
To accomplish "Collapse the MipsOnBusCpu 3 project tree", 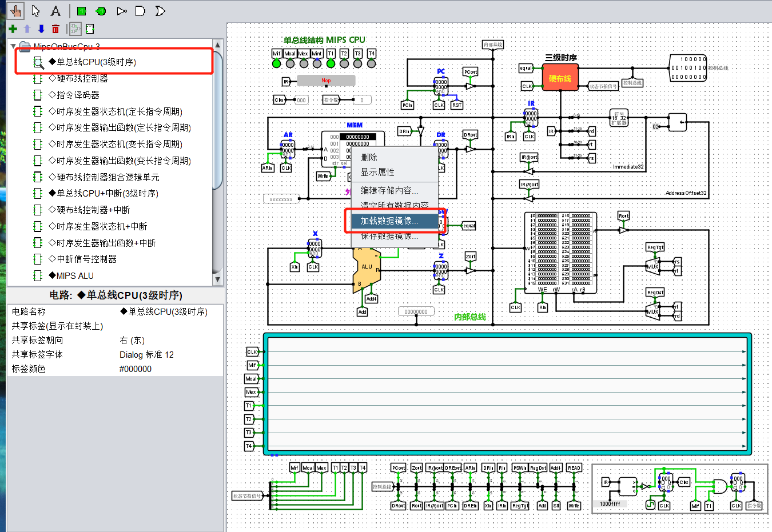I will point(13,46).
